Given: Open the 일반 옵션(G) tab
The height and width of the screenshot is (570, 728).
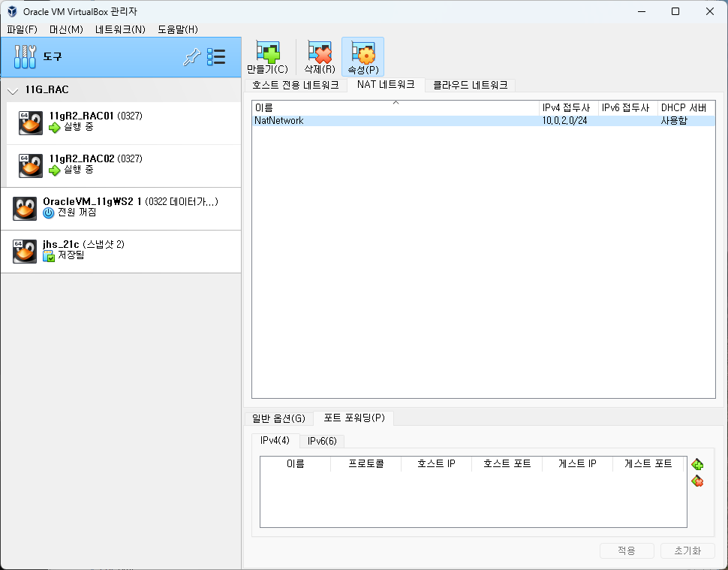Looking at the screenshot, I should pos(278,418).
